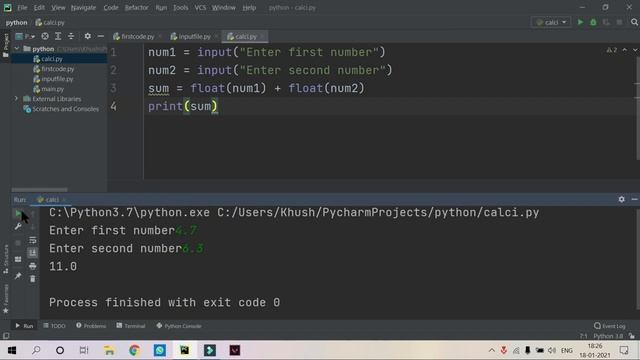Clear console output with trash icon
This screenshot has width=640, height=360.
[x=33, y=279]
